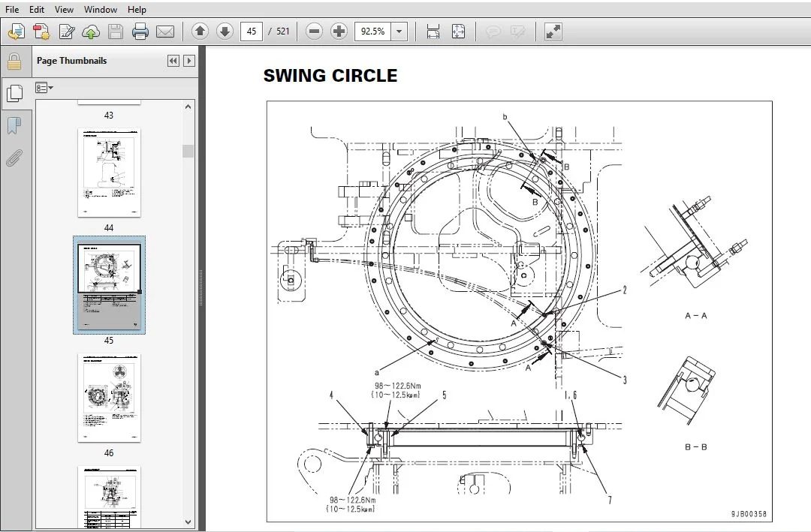Click the thumbnail scrollbar up arrow

point(188,107)
